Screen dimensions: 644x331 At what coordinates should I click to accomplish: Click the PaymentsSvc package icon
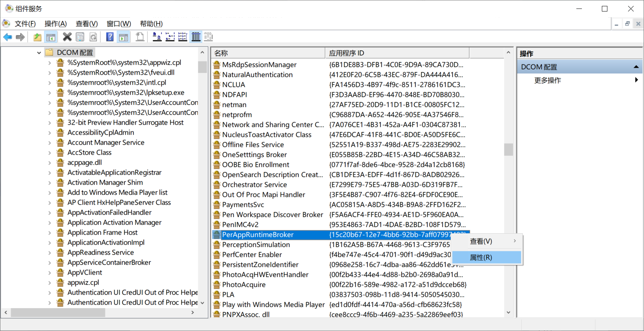pyautogui.click(x=217, y=204)
